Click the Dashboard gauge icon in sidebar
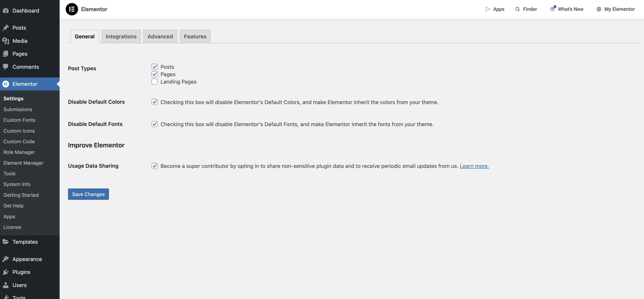 [x=6, y=10]
